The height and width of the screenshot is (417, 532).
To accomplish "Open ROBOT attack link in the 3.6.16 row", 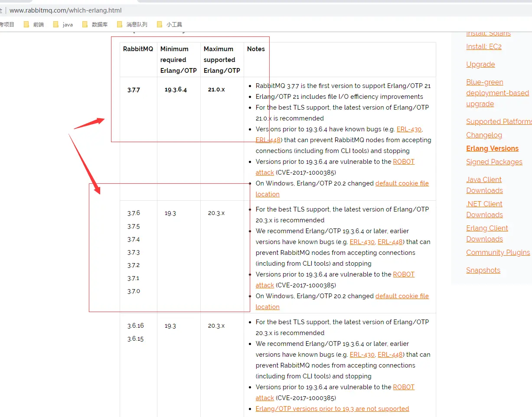I will pyautogui.click(x=404, y=387).
